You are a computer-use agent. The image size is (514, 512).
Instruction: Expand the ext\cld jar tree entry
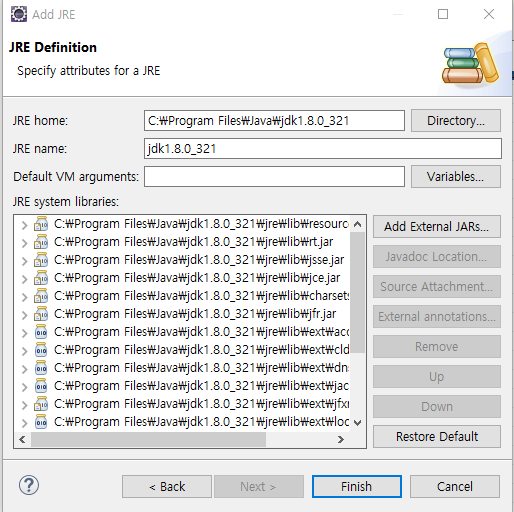pos(24,351)
